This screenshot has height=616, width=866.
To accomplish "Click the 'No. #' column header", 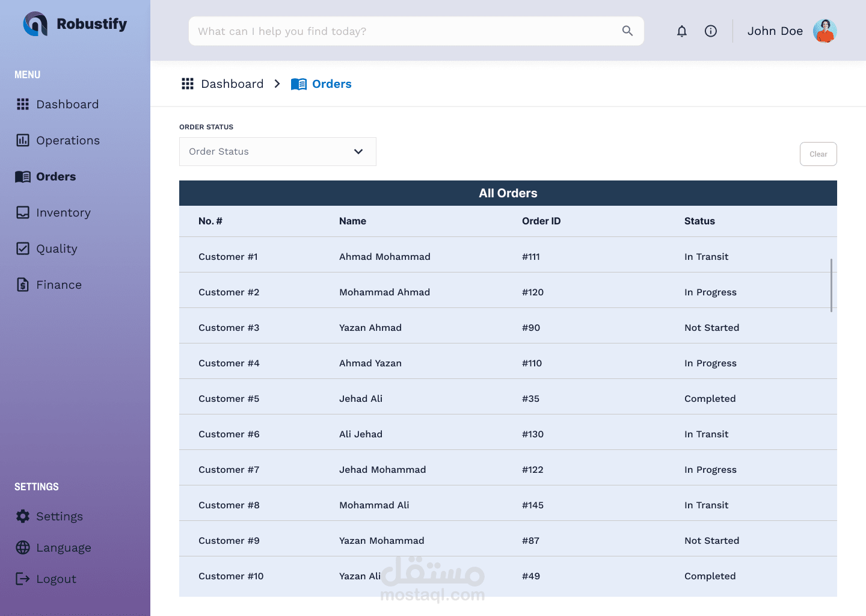I will [x=210, y=221].
